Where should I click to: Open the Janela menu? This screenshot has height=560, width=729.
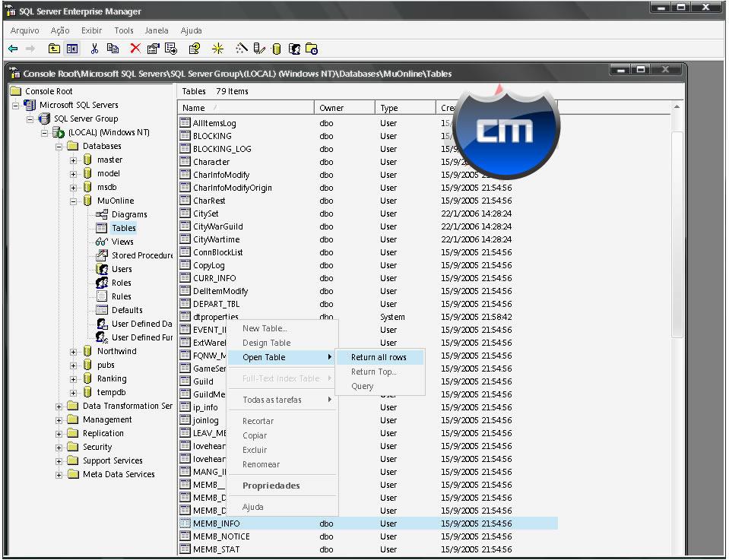(157, 30)
